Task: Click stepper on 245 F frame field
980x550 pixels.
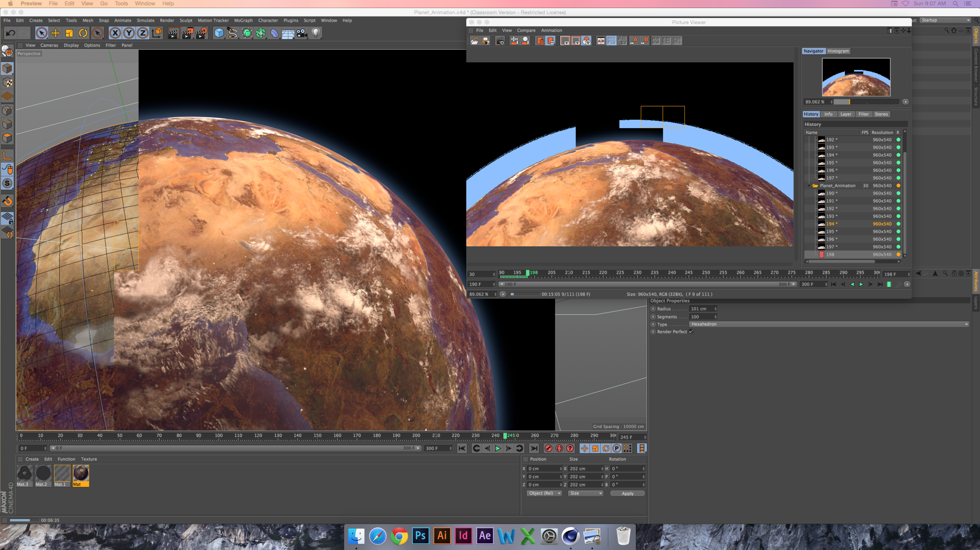Action: click(x=645, y=437)
